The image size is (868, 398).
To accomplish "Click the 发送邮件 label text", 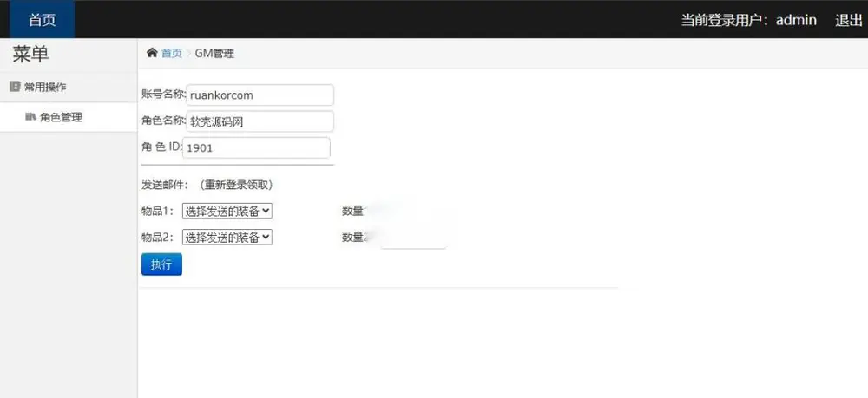I will tap(165, 185).
